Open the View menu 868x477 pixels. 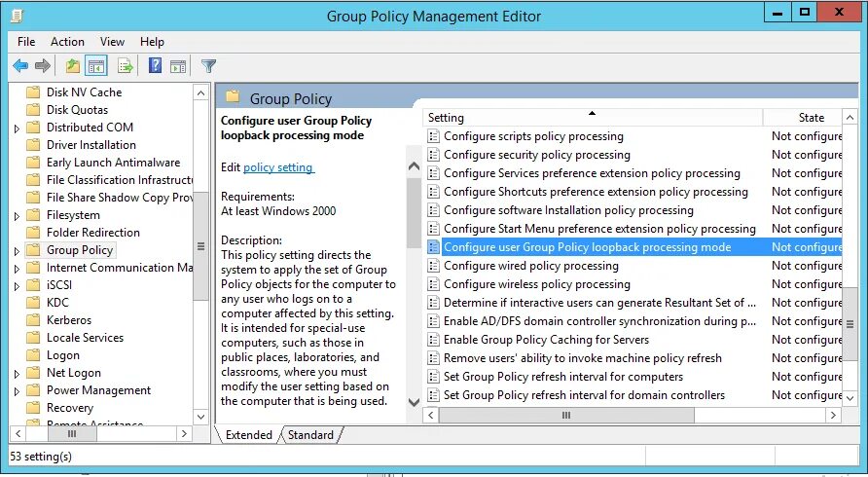coord(112,42)
